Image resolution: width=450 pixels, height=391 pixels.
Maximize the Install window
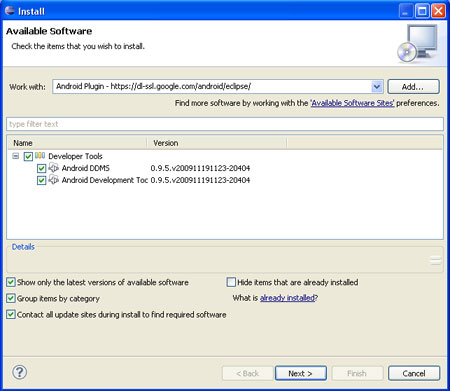point(422,11)
